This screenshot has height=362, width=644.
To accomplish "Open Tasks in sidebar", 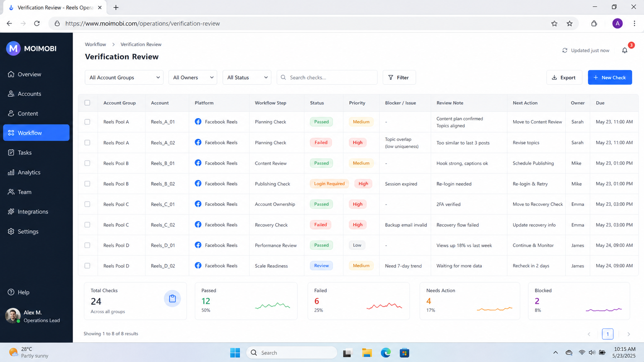I will coord(36,153).
